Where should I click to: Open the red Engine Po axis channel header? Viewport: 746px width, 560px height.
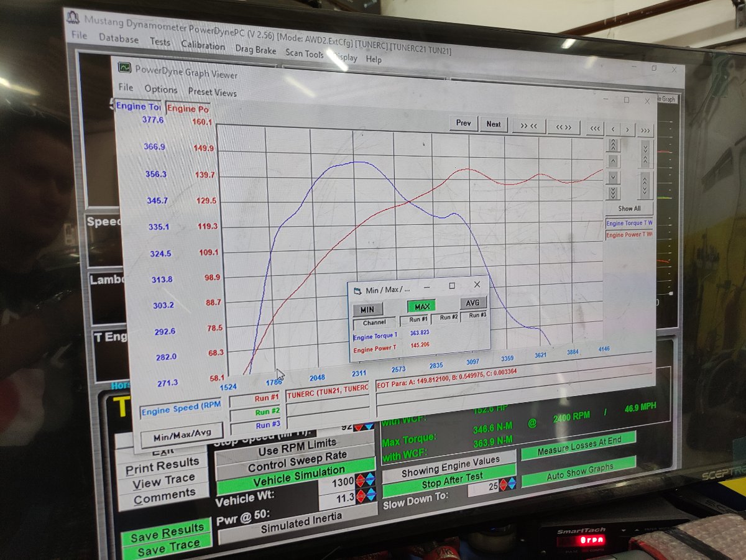[188, 109]
